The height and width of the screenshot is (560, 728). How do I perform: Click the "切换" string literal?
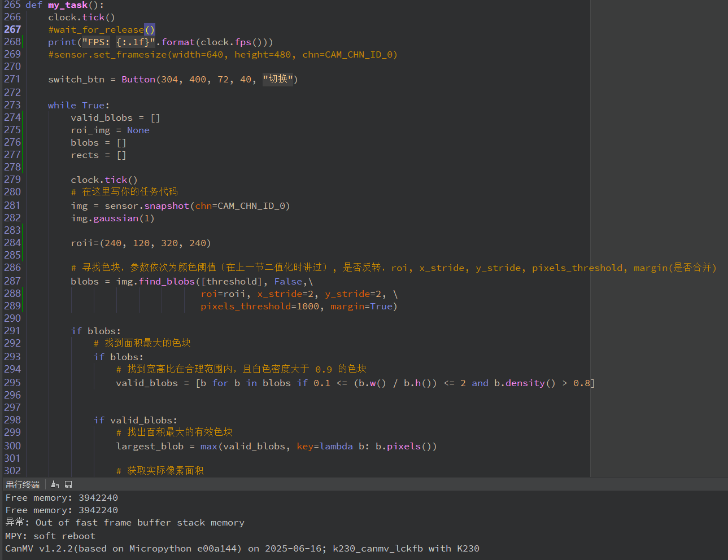[278, 80]
